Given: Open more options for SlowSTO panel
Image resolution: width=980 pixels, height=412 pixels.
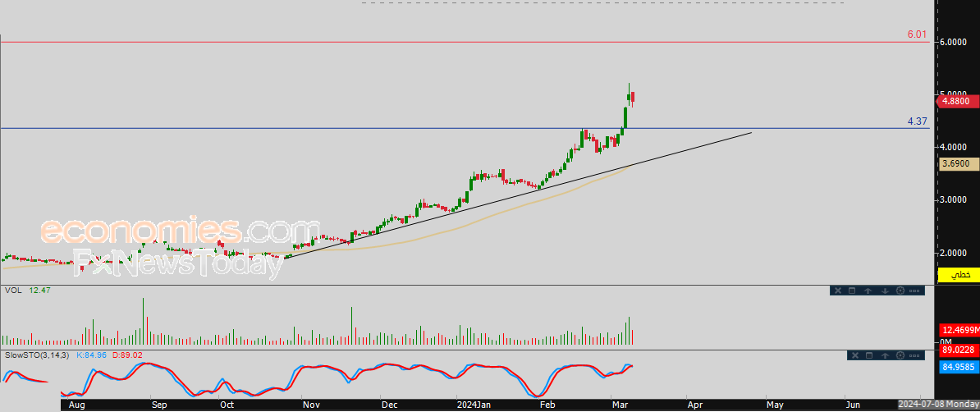Looking at the screenshot, I should point(915,355).
